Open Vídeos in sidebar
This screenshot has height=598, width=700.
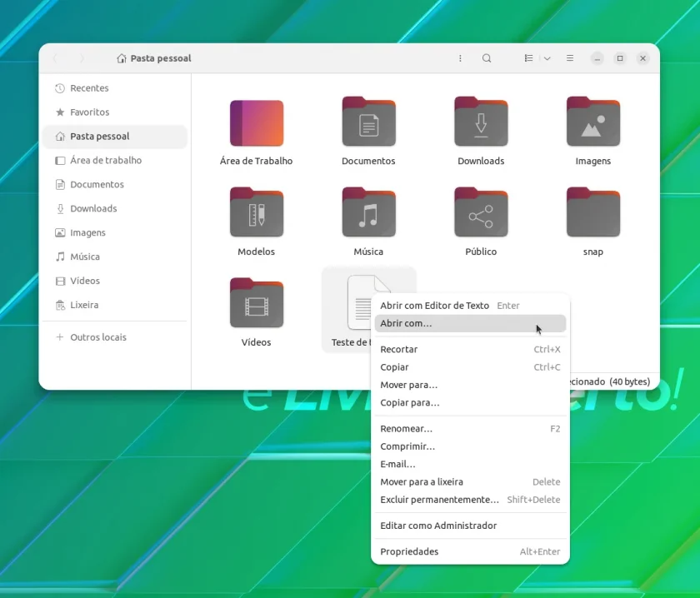pyautogui.click(x=115, y=281)
